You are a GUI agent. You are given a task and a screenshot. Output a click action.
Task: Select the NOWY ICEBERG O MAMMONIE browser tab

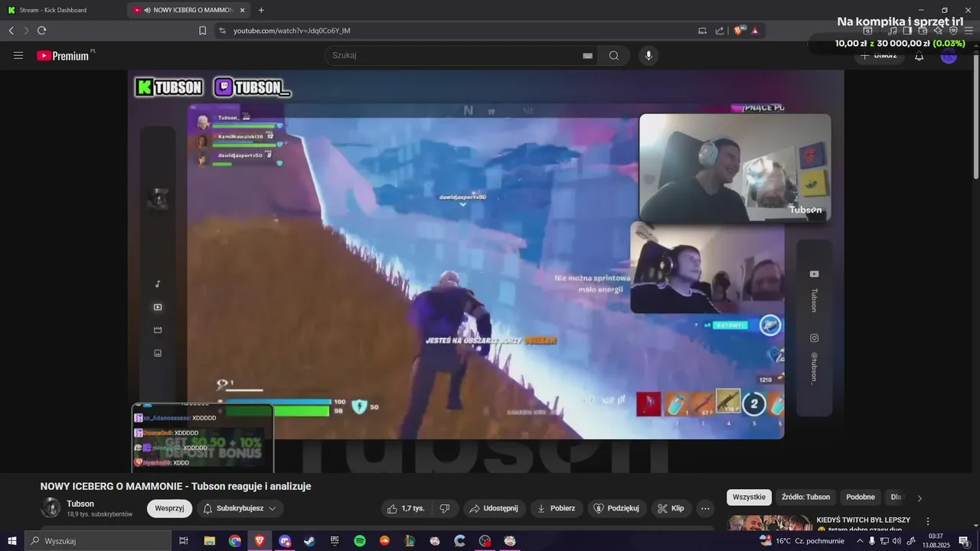[x=187, y=10]
